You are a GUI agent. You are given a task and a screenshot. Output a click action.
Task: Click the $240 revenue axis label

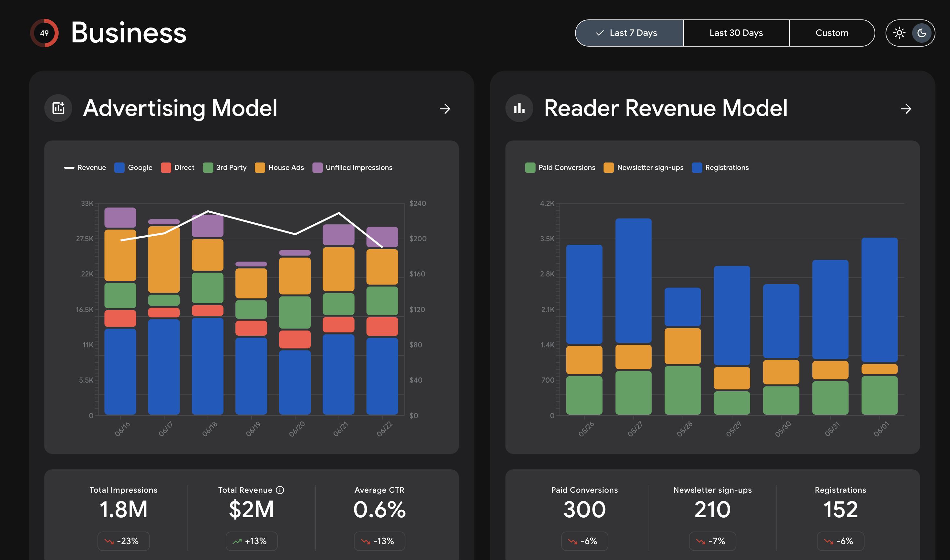click(418, 203)
